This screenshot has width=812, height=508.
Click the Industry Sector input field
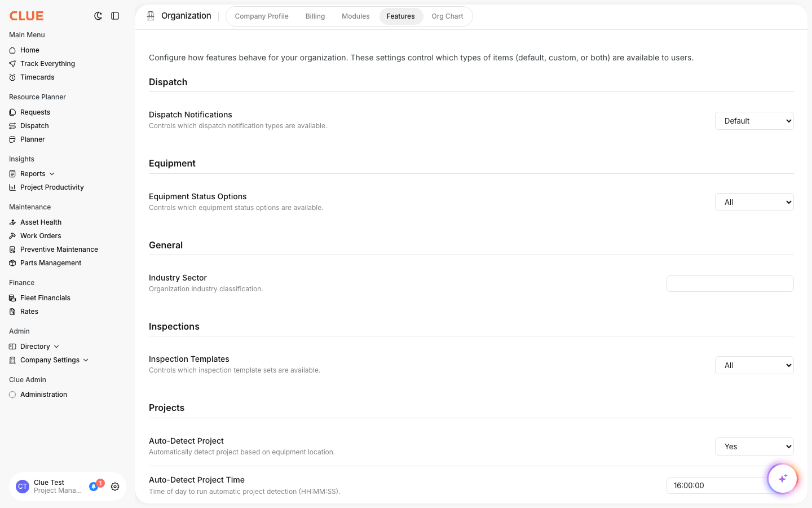pyautogui.click(x=730, y=283)
